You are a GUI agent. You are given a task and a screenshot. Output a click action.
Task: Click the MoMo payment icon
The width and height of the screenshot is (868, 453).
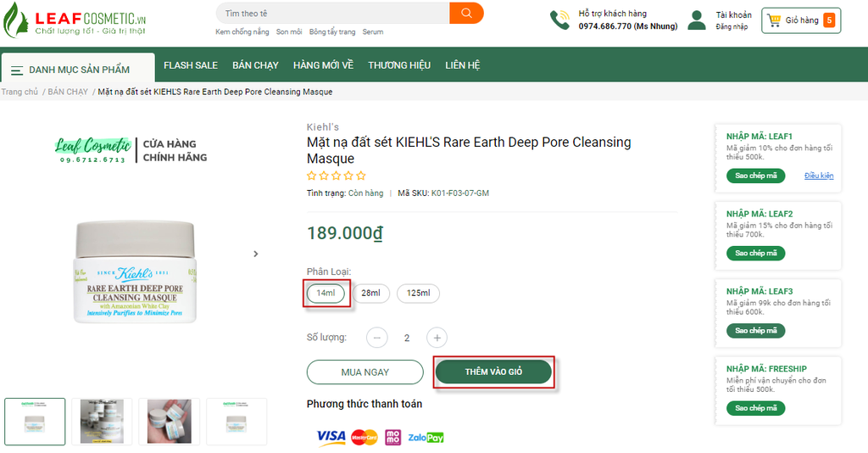[x=392, y=437]
